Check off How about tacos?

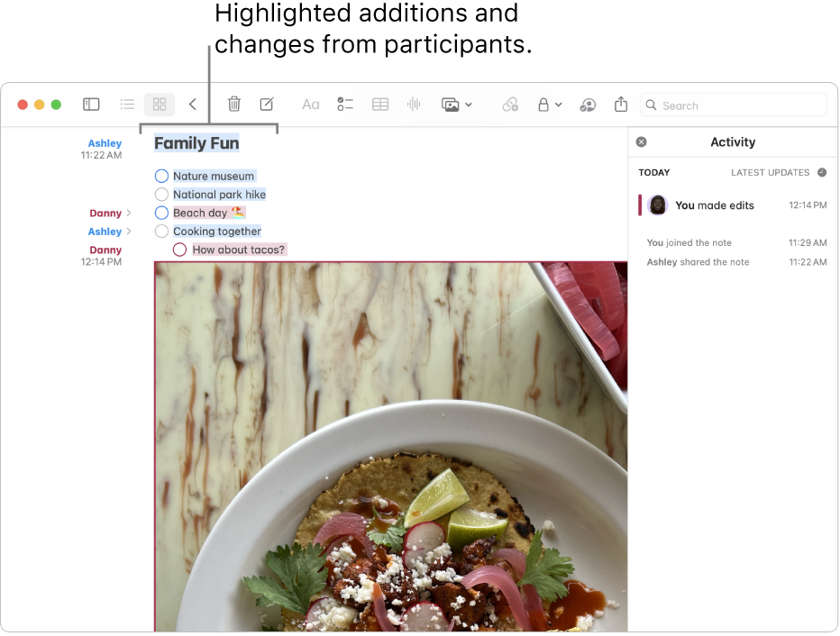click(179, 250)
